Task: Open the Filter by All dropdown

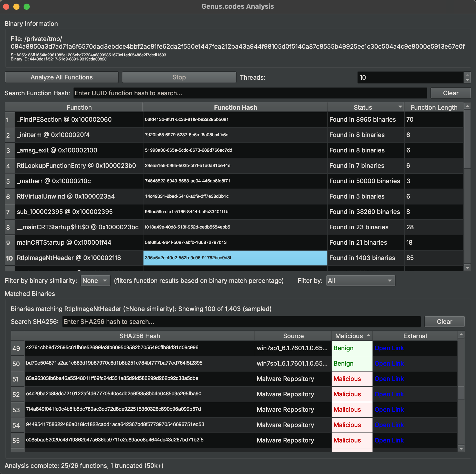Action: coord(360,281)
